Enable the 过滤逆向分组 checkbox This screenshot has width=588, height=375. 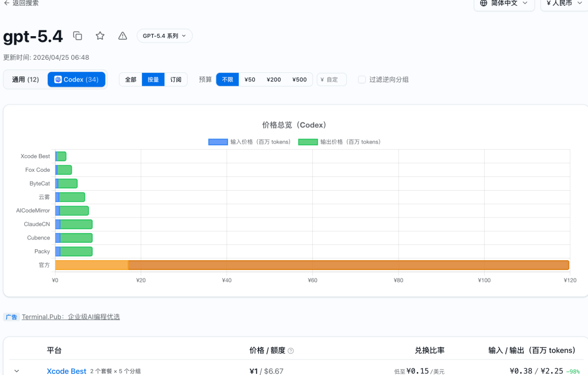(x=362, y=80)
